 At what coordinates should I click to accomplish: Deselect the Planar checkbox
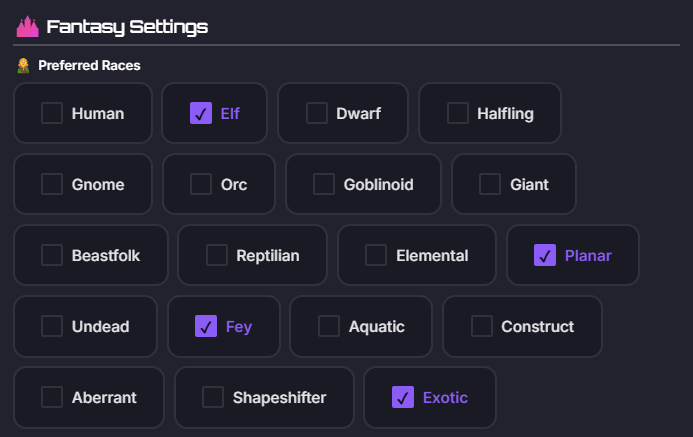[544, 255]
